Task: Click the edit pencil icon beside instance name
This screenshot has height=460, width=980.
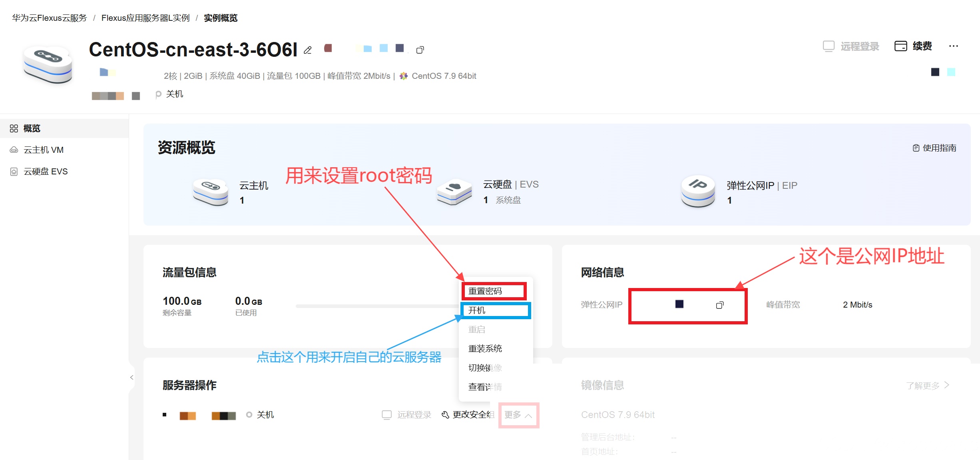Action: click(307, 50)
